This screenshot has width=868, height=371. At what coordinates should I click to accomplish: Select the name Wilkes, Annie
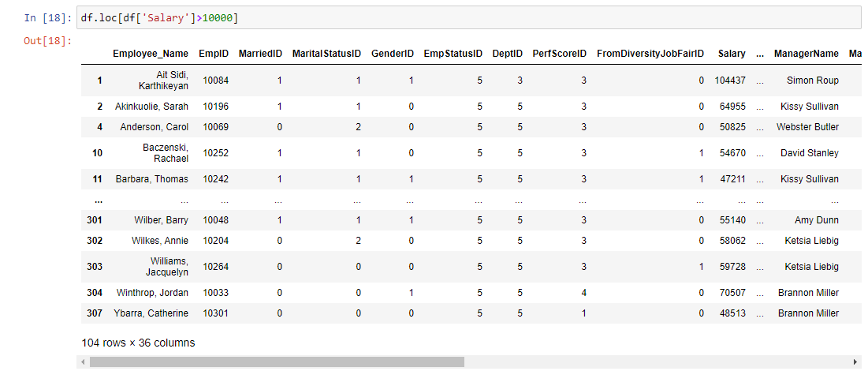coord(160,241)
